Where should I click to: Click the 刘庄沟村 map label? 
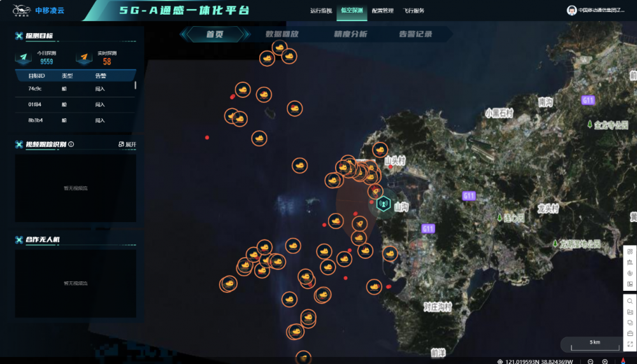(438, 307)
